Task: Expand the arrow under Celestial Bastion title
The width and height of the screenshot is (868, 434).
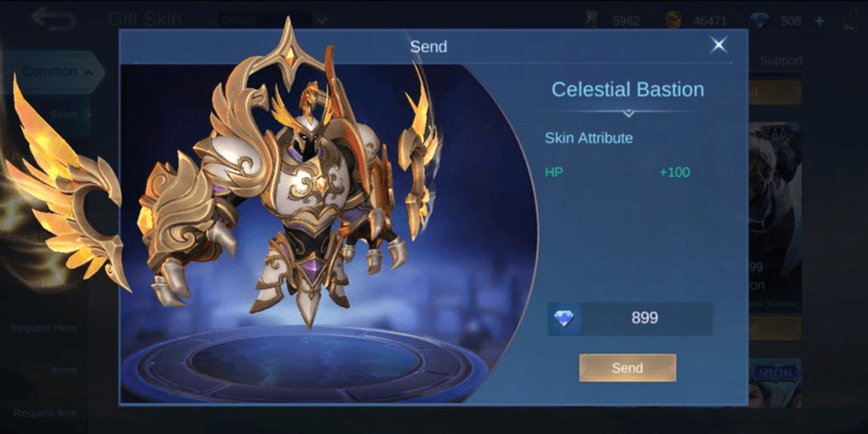Action: 628,113
